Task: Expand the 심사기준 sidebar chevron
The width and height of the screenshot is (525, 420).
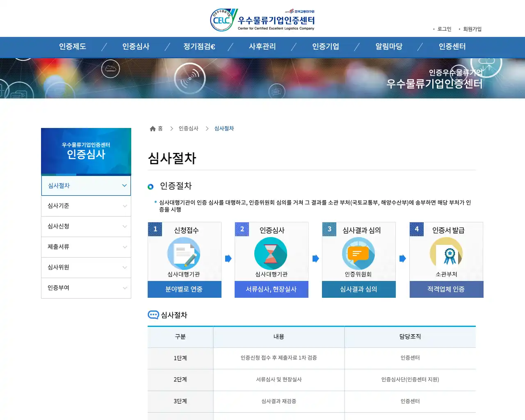Action: click(x=125, y=206)
